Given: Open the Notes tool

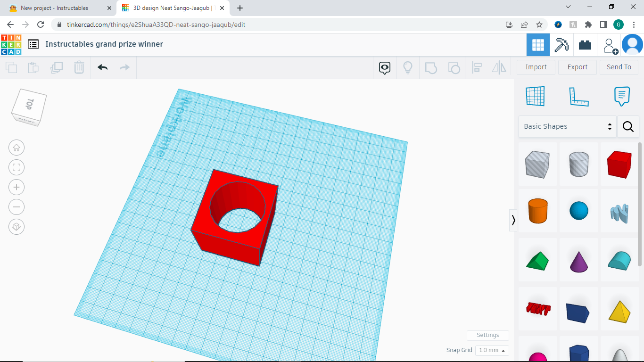Looking at the screenshot, I should click(x=622, y=96).
